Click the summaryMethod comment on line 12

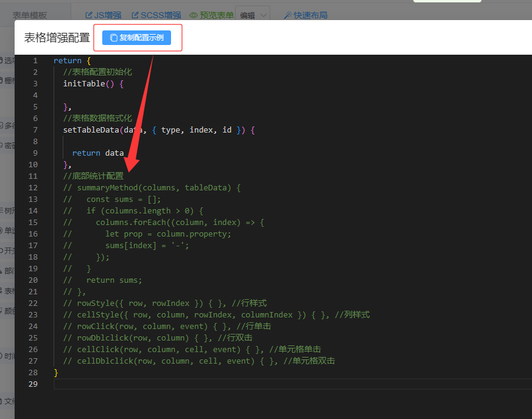pyautogui.click(x=152, y=188)
